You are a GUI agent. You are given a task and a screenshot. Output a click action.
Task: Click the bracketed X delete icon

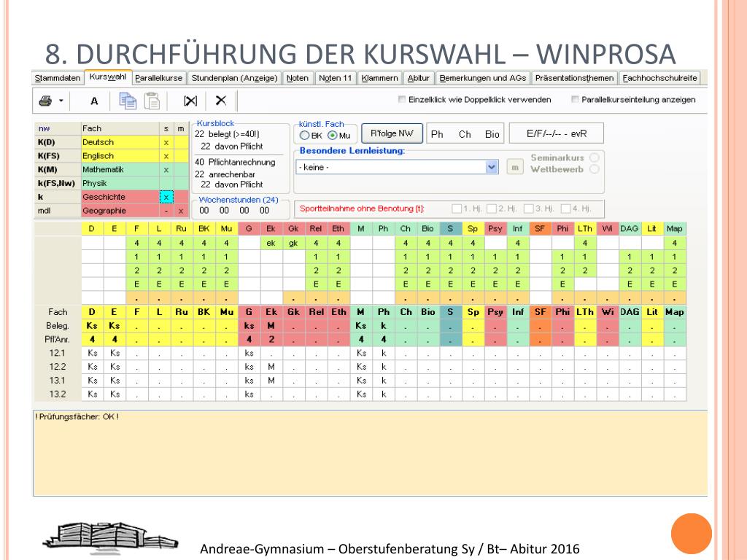[190, 101]
